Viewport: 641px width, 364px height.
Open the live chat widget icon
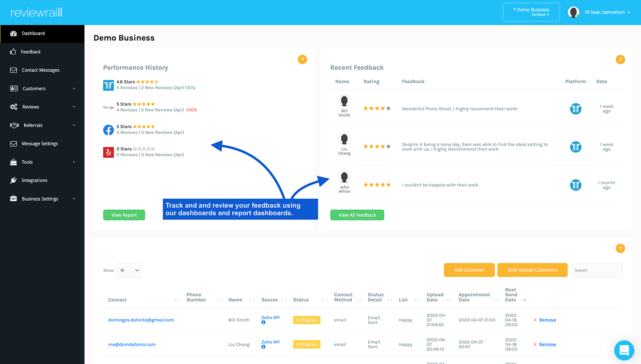[624, 350]
